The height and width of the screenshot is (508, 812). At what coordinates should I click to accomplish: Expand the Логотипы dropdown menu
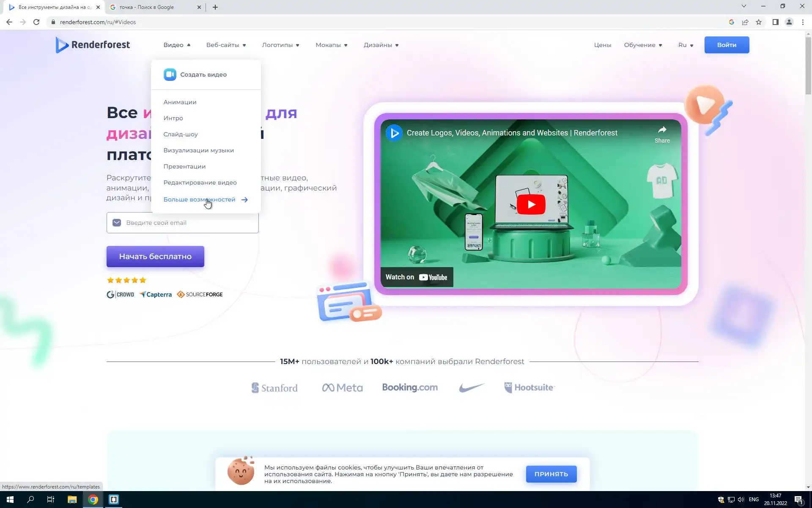(x=280, y=45)
